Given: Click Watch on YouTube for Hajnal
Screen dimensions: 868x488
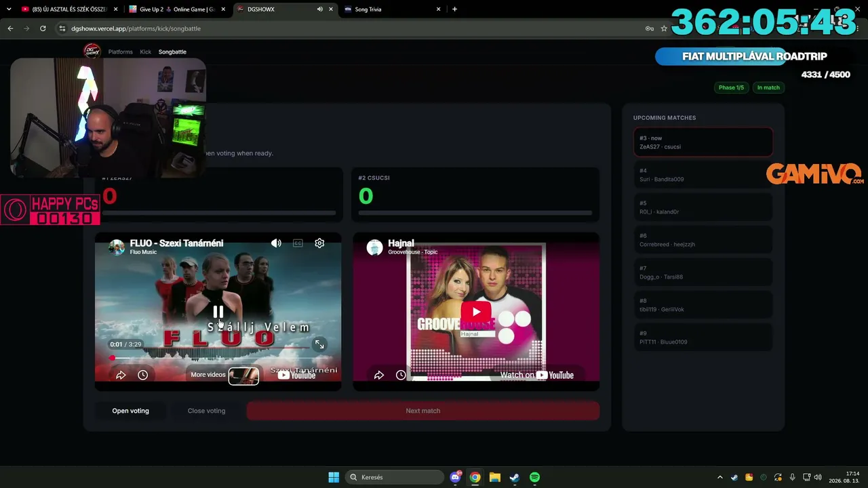Looking at the screenshot, I should point(537,375).
